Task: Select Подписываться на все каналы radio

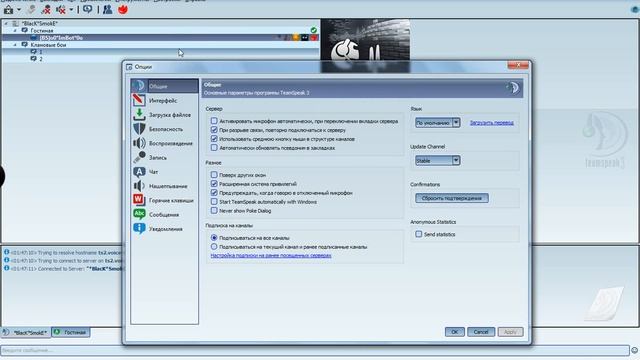Action: [214, 238]
